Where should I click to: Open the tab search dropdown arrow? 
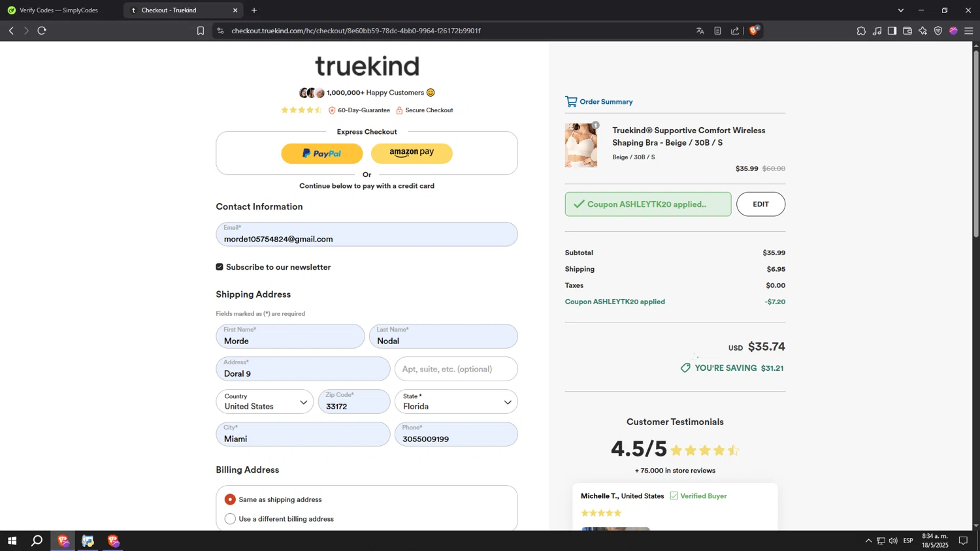901,10
